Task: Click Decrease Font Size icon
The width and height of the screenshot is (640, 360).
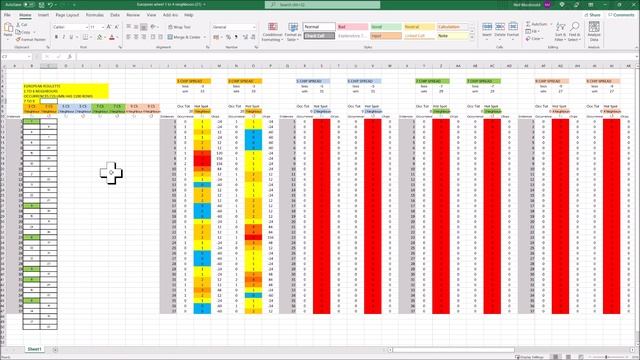Action: pyautogui.click(x=116, y=27)
